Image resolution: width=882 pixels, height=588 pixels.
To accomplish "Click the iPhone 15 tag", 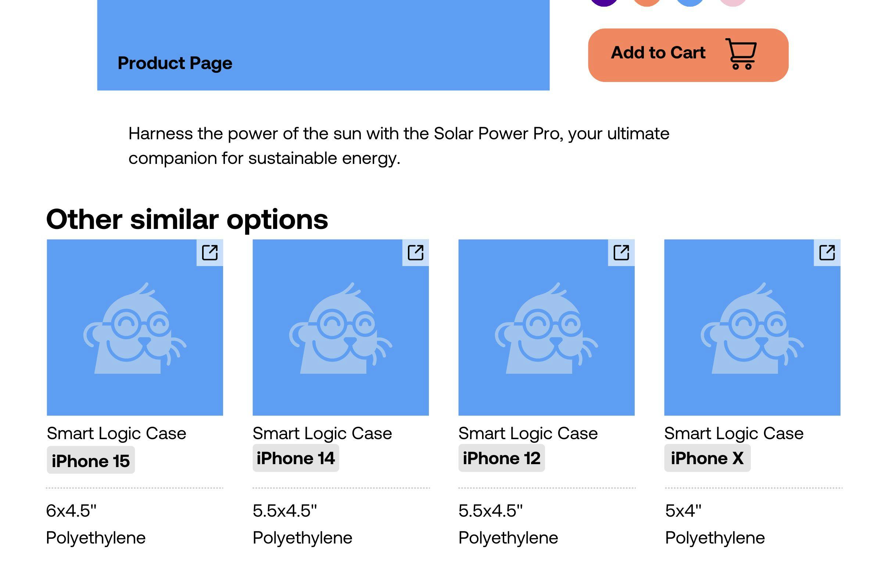I will click(x=91, y=460).
